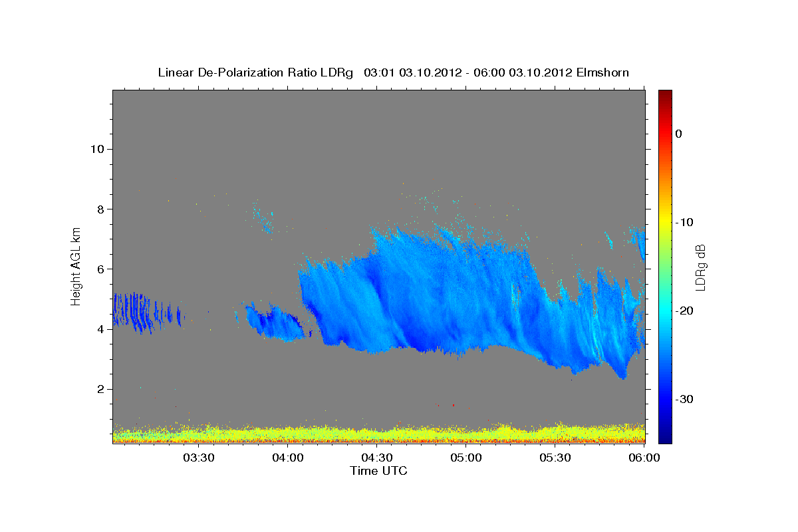The height and width of the screenshot is (532, 798).
Task: Click the dark red top of the colorbar
Action: pyautogui.click(x=665, y=95)
